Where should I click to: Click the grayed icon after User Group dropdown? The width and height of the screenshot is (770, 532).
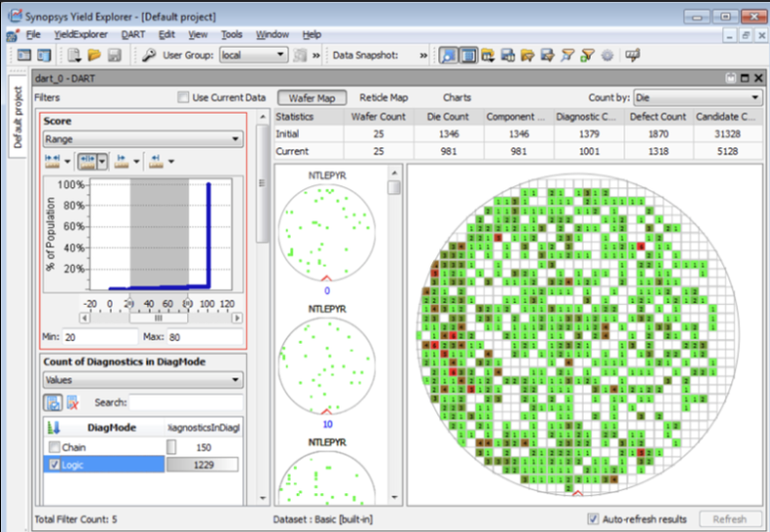pos(300,55)
